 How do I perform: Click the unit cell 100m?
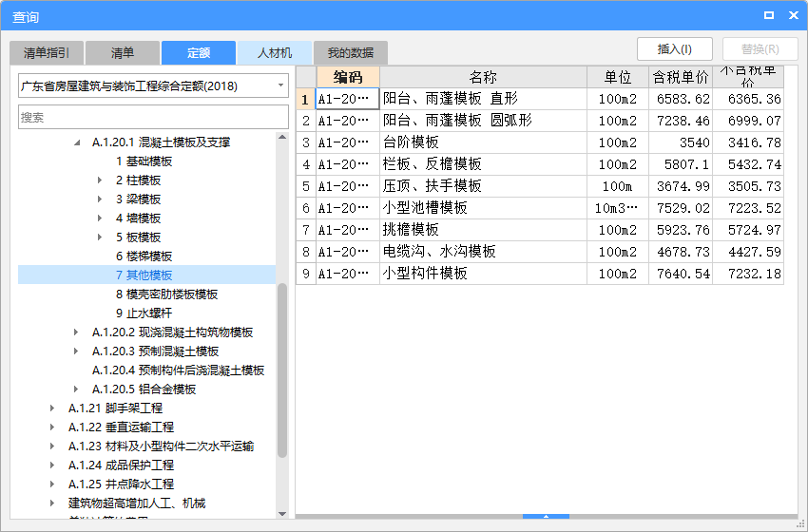[x=618, y=186]
